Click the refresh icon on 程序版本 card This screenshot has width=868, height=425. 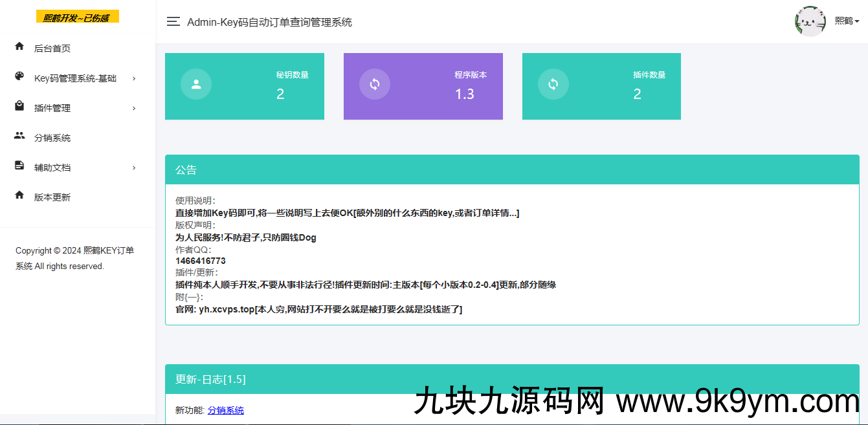pos(375,84)
